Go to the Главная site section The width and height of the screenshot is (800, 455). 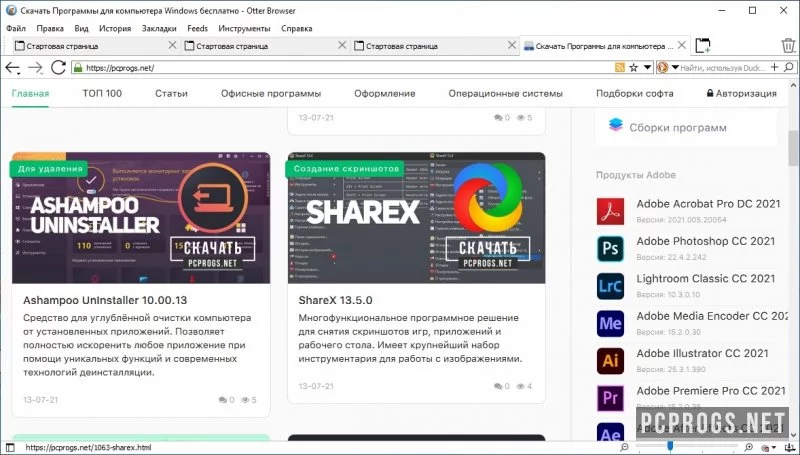(30, 93)
